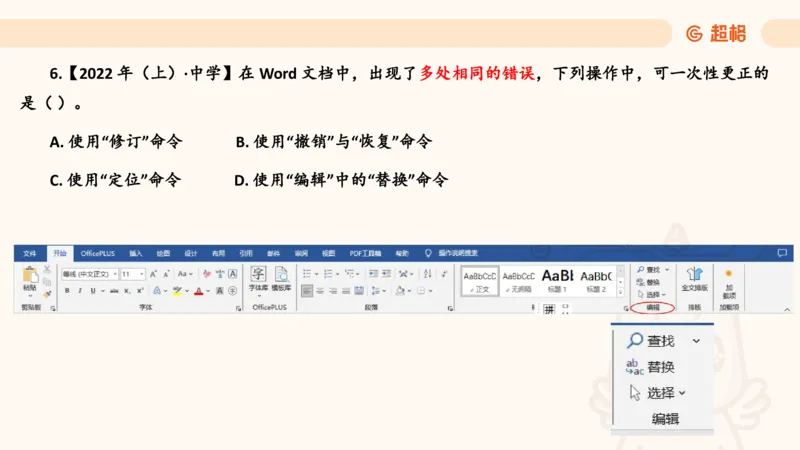Screen dimensions: 800x450
Task: Click the Cut scissors icon
Action: point(47,268)
